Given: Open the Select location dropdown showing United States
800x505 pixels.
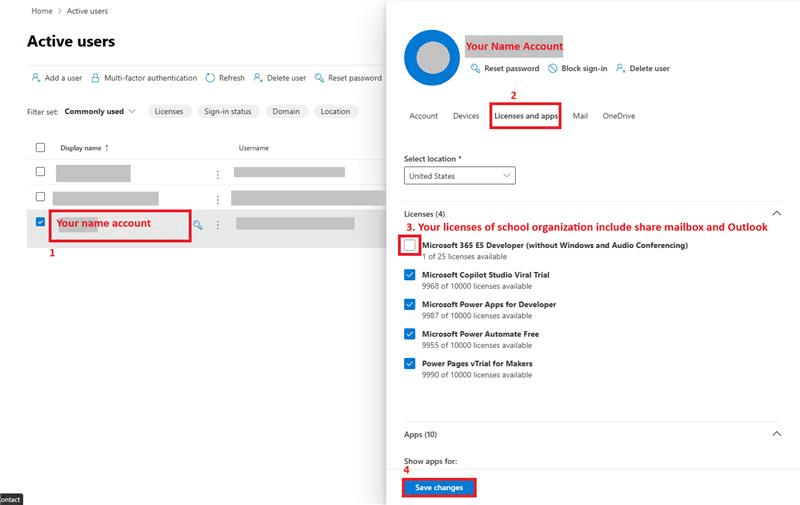Looking at the screenshot, I should (x=460, y=175).
